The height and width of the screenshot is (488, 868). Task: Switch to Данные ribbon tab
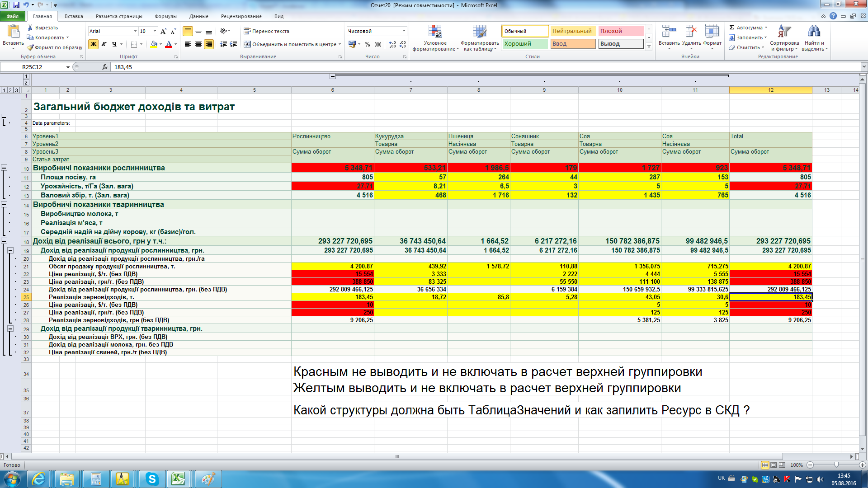click(199, 16)
